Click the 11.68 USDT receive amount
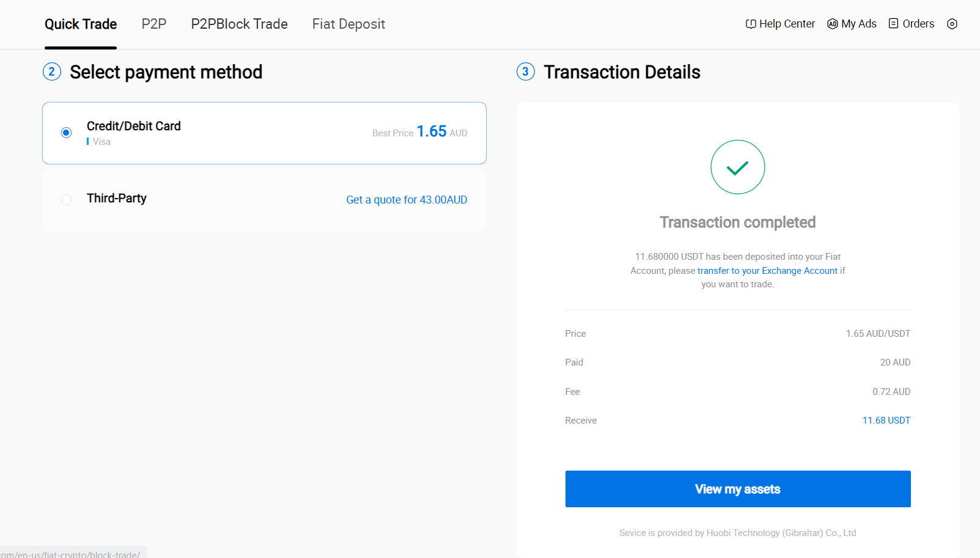This screenshot has width=980, height=558. [x=886, y=420]
